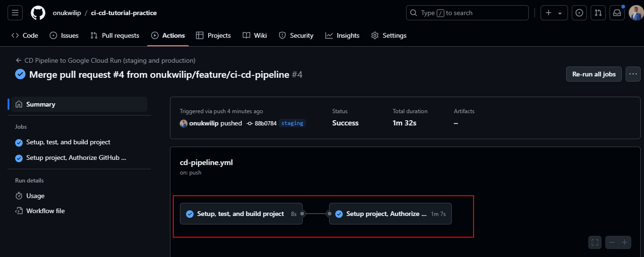Switch to the Code tab

click(x=25, y=35)
